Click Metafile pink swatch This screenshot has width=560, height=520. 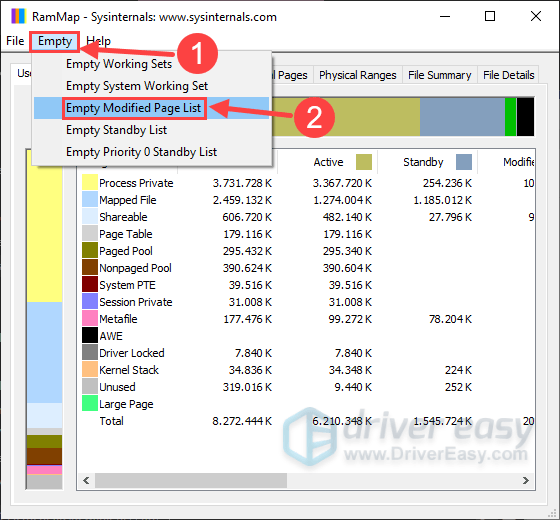coord(90,319)
